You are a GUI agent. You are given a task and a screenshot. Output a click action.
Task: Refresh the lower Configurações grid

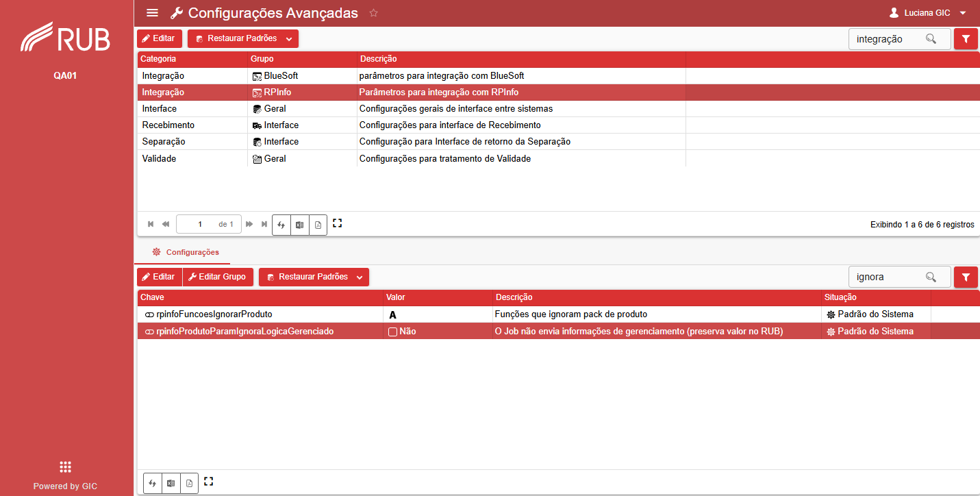click(152, 483)
